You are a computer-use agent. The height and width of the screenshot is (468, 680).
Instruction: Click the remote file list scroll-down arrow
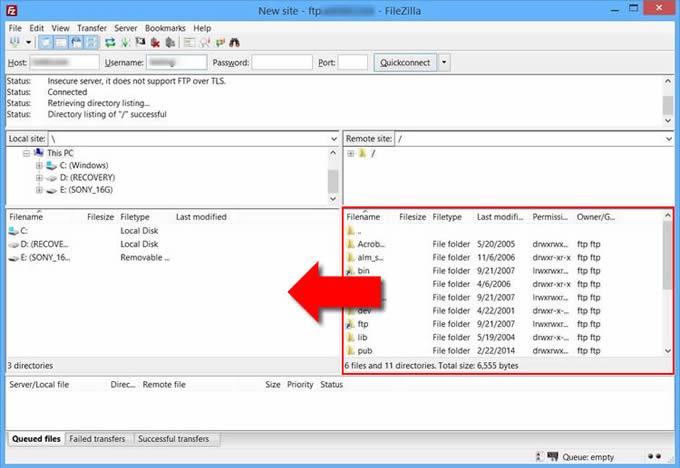tap(668, 351)
